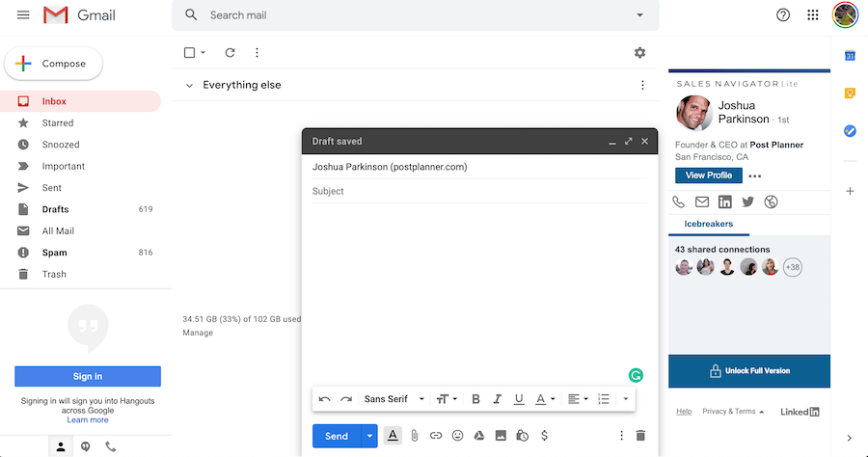Open the Send options dropdown arrow
The width and height of the screenshot is (868, 457).
point(369,436)
